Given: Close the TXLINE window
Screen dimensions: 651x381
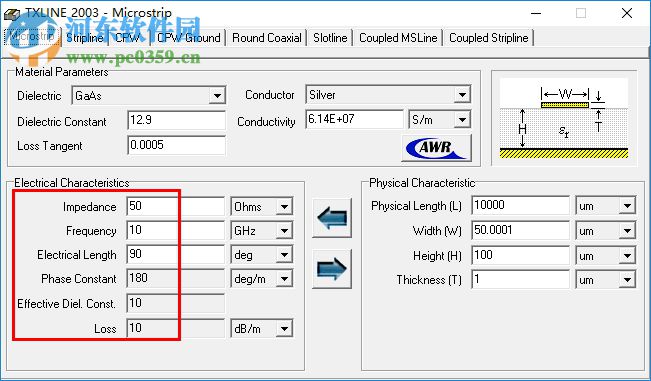Looking at the screenshot, I should tap(627, 13).
